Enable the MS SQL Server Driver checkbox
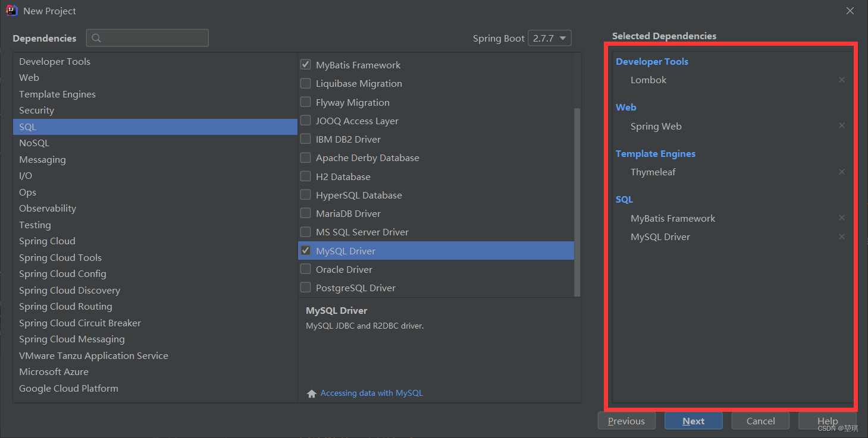This screenshot has height=438, width=868. pos(305,231)
